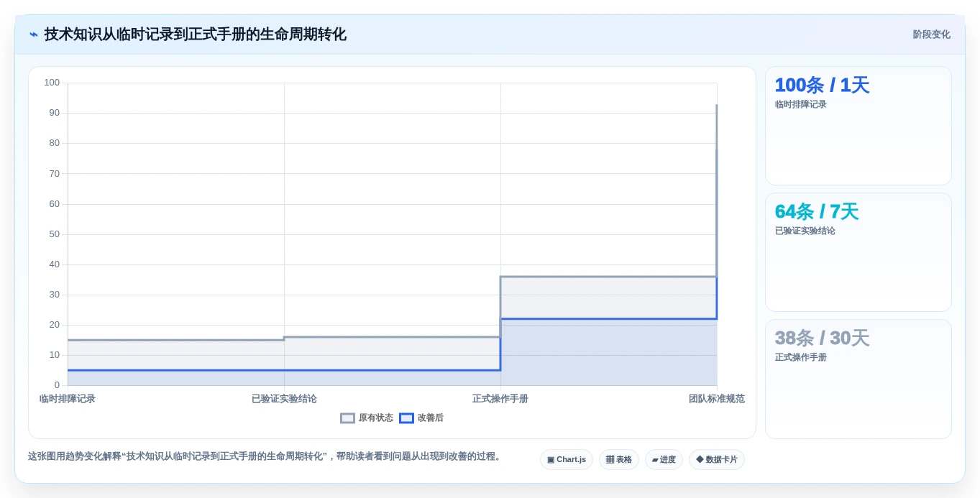Click the blue 改善后 legend swatch
980x498 pixels.
click(406, 418)
